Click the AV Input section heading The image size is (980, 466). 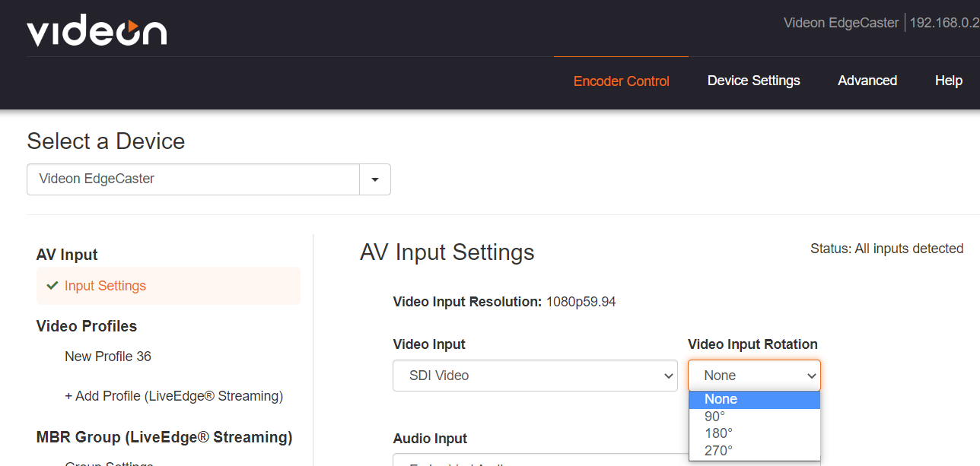click(x=67, y=255)
